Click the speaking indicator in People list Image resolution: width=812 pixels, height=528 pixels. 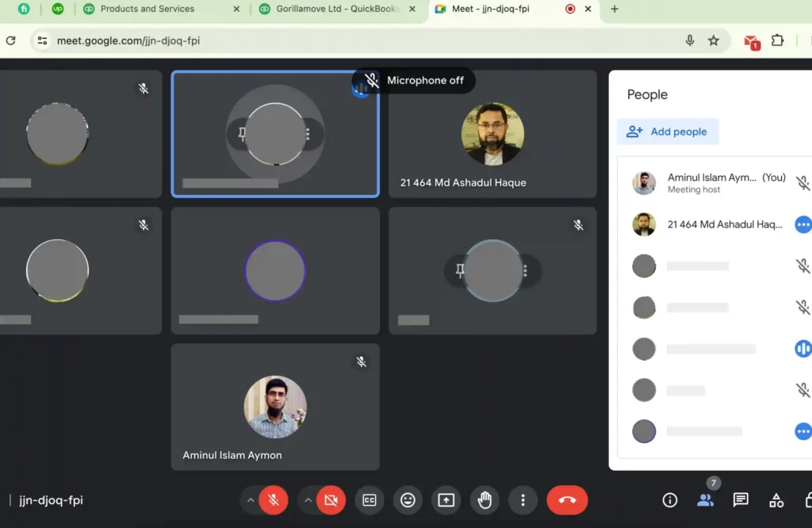click(x=802, y=348)
